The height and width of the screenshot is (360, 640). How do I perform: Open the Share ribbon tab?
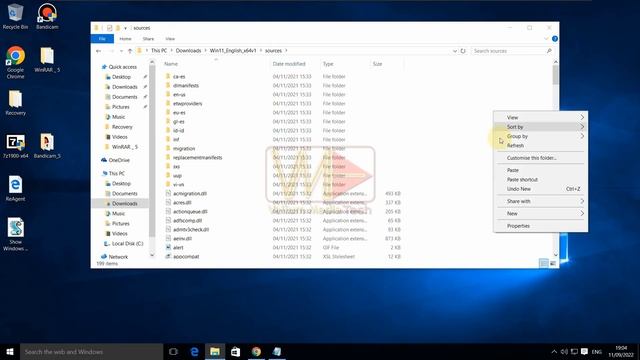(x=148, y=39)
